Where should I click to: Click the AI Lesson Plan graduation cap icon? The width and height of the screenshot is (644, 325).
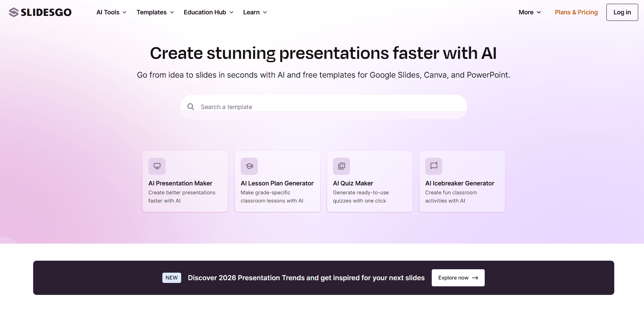click(249, 166)
